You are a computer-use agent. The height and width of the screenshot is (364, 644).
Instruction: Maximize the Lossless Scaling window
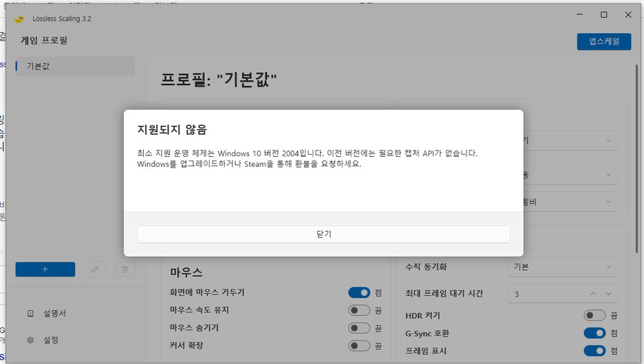coord(604,14)
